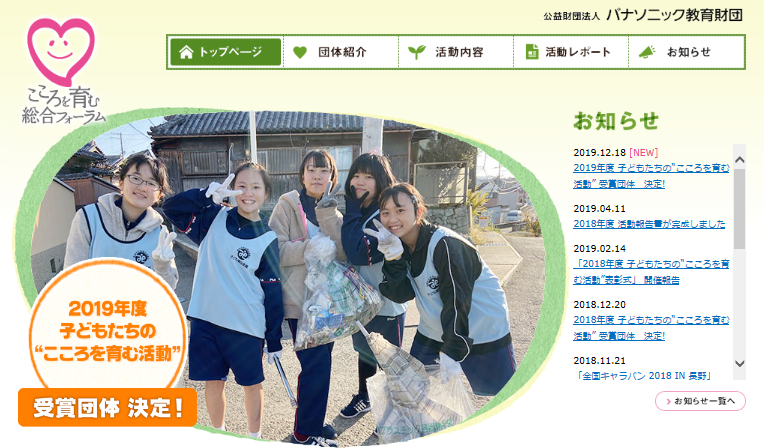Click the document icon beside 活動レポート
This screenshot has width=764, height=448.
532,51
